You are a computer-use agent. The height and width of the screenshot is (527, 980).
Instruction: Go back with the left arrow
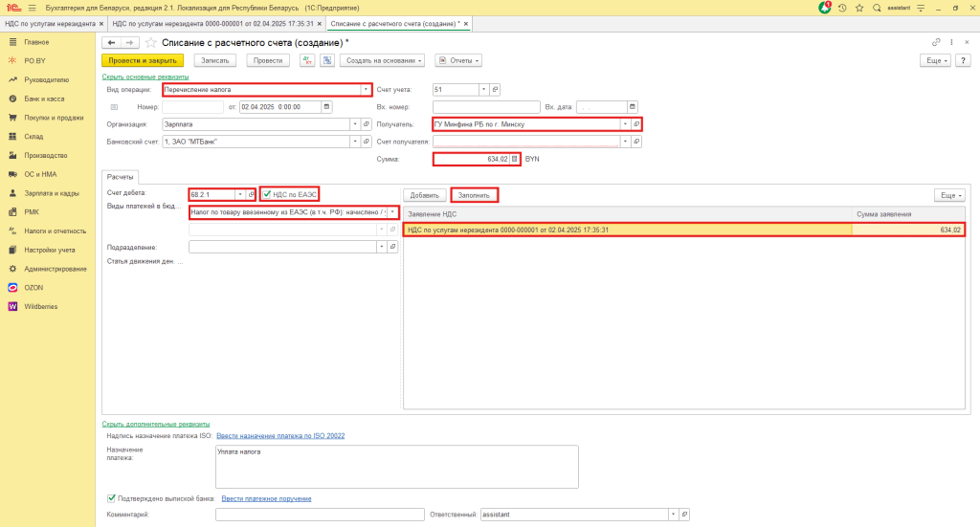click(x=111, y=42)
